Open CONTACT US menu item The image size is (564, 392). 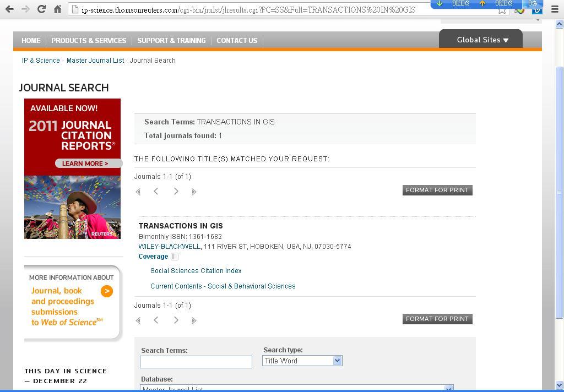coord(237,41)
